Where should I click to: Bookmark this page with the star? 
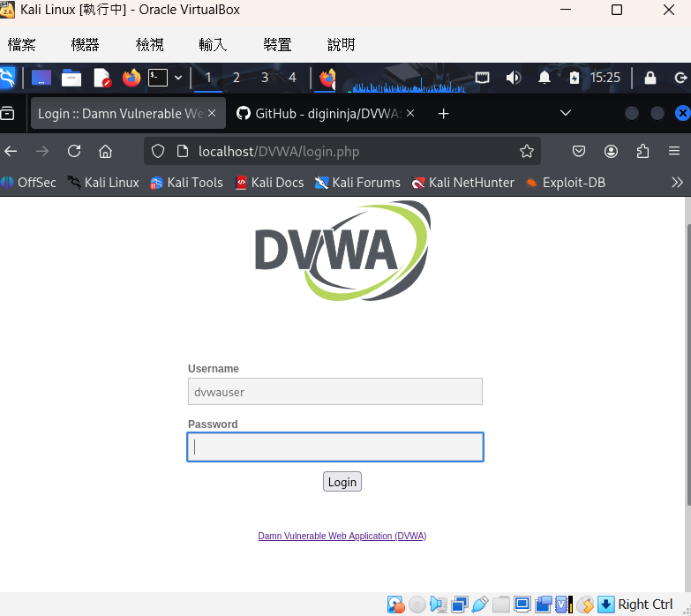pos(527,151)
